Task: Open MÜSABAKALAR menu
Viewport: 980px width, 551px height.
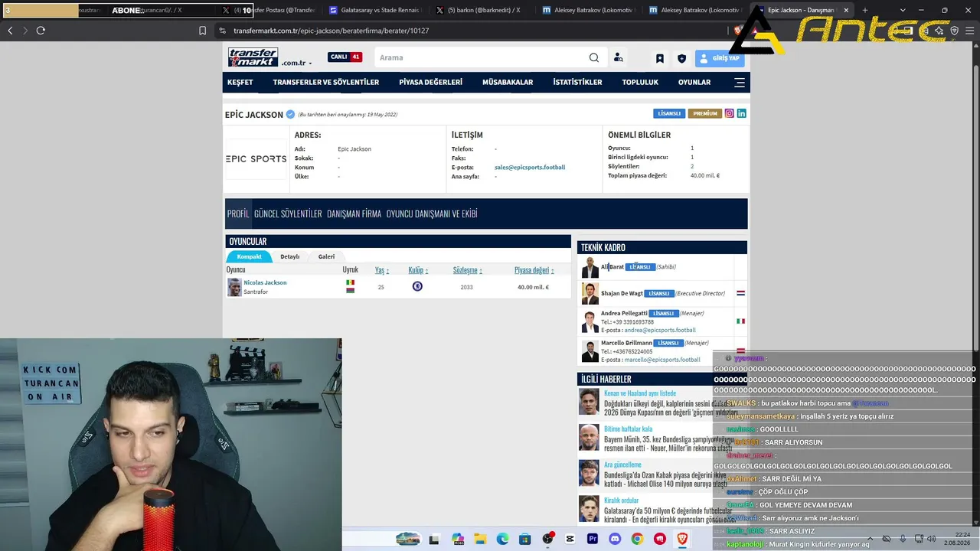Action: [508, 83]
